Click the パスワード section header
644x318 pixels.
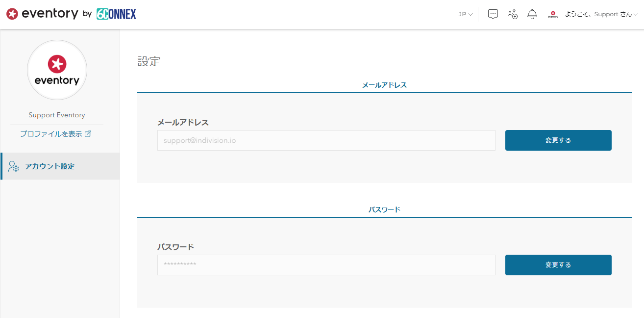click(x=384, y=210)
